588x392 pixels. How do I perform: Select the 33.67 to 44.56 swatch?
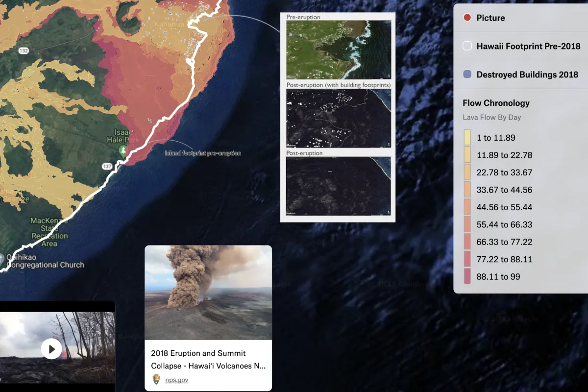click(467, 190)
